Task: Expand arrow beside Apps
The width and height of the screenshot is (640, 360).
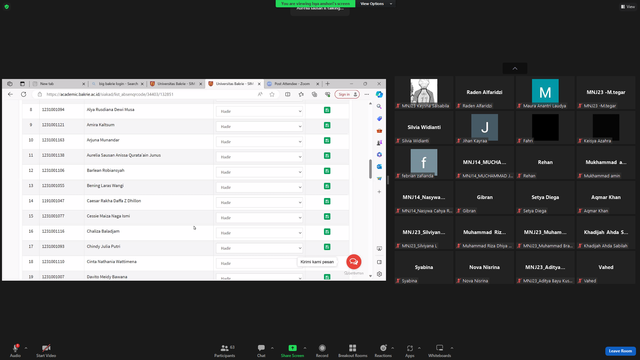Action: tap(419, 348)
